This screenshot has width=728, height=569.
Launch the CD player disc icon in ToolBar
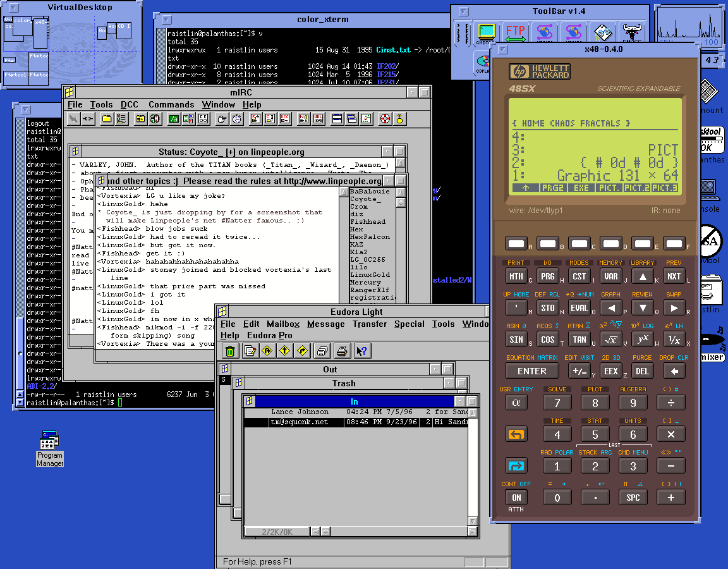click(x=483, y=63)
